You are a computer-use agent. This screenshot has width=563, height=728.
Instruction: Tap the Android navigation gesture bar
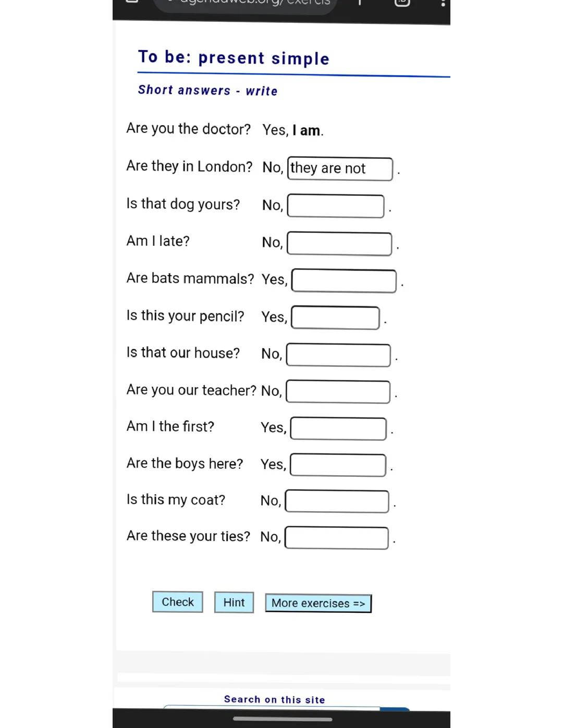pos(283,719)
